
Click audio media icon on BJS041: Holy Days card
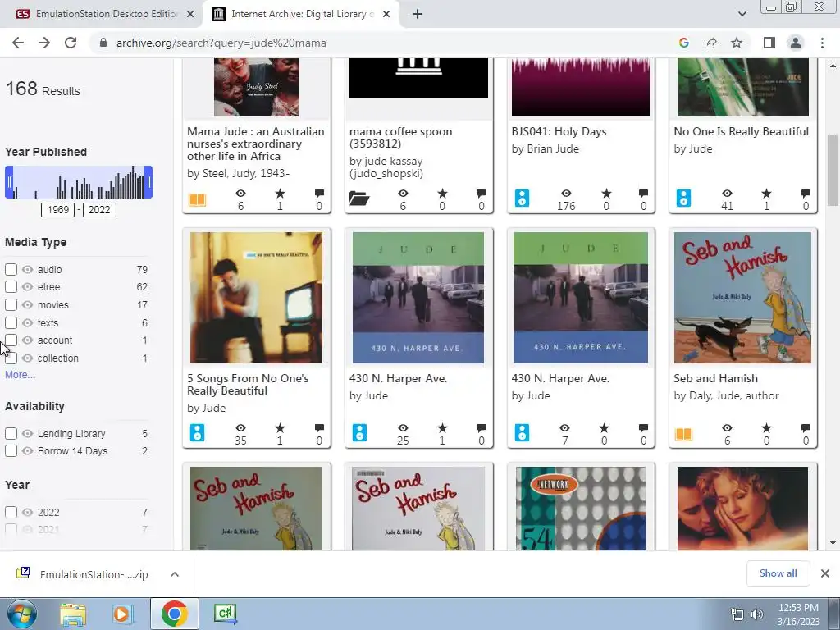click(x=523, y=199)
